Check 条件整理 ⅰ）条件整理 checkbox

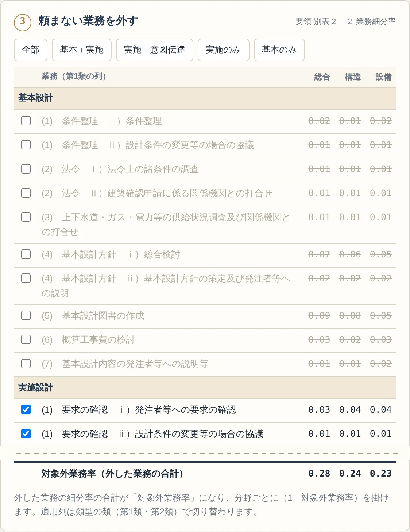(x=26, y=121)
